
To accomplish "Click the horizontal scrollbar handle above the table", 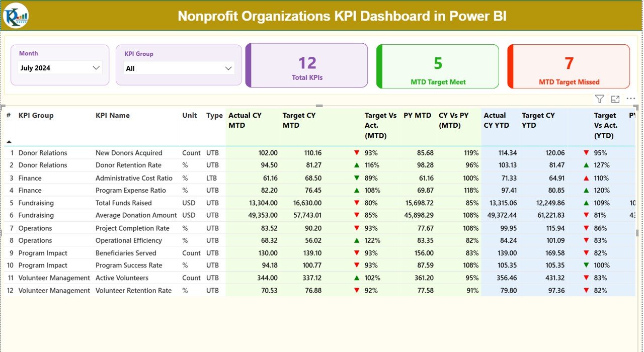I will 318,106.
